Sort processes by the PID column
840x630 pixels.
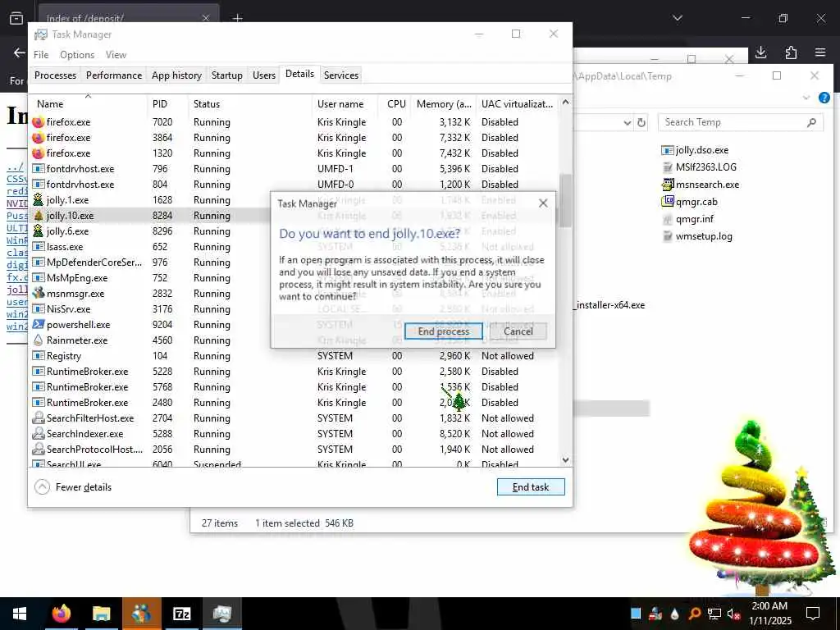point(167,104)
